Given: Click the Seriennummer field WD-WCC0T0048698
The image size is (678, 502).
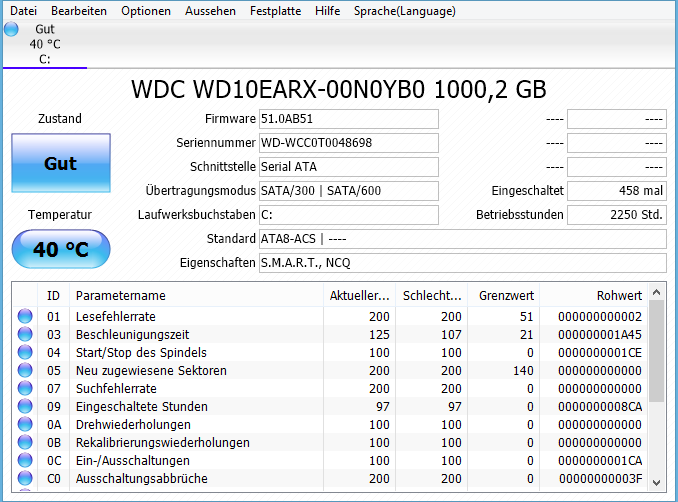Looking at the screenshot, I should [349, 143].
